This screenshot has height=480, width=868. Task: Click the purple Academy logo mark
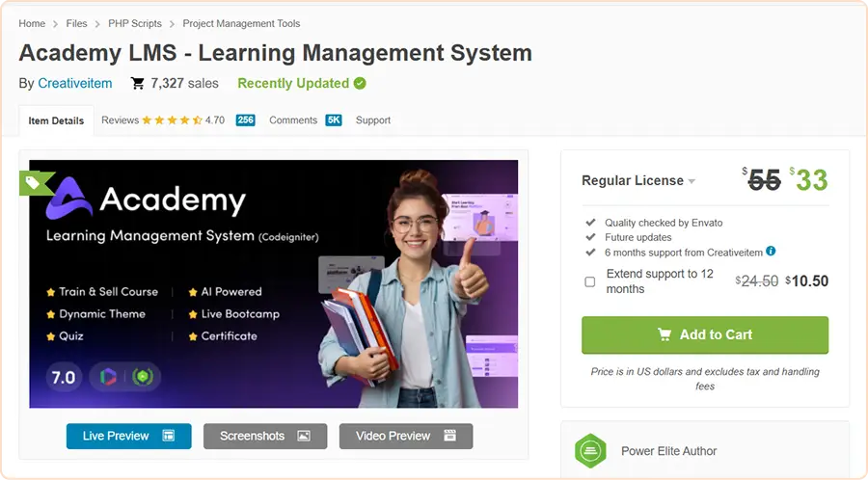tap(68, 198)
